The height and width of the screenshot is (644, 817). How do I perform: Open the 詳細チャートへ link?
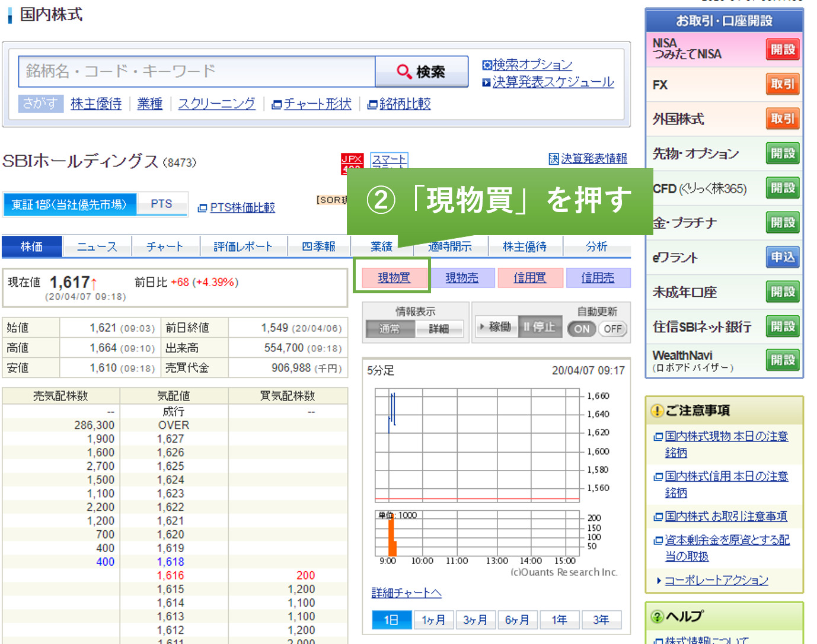(x=406, y=593)
